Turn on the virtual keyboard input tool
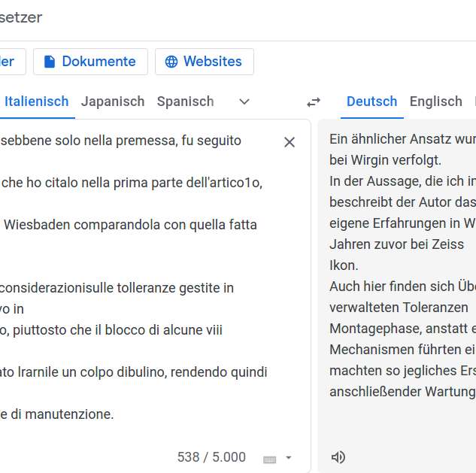 (x=270, y=458)
